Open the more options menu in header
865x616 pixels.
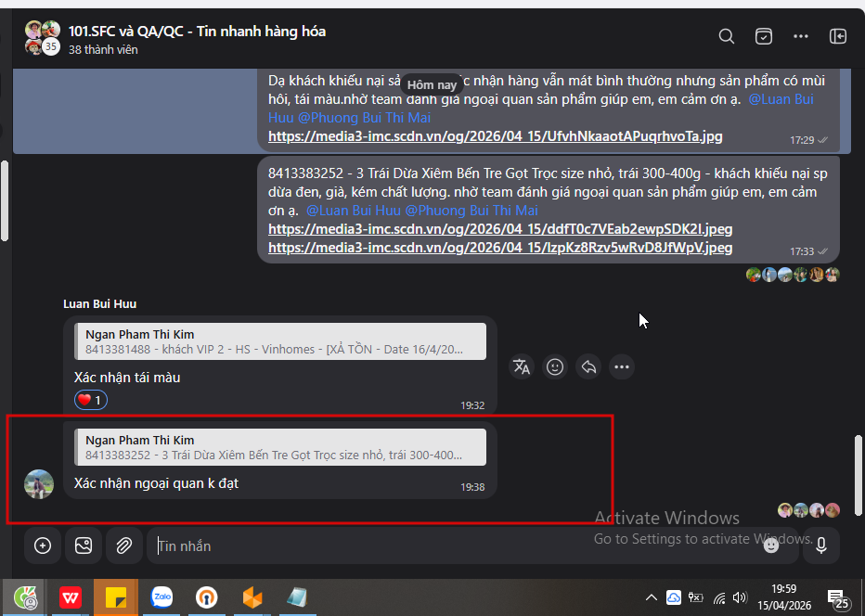800,36
